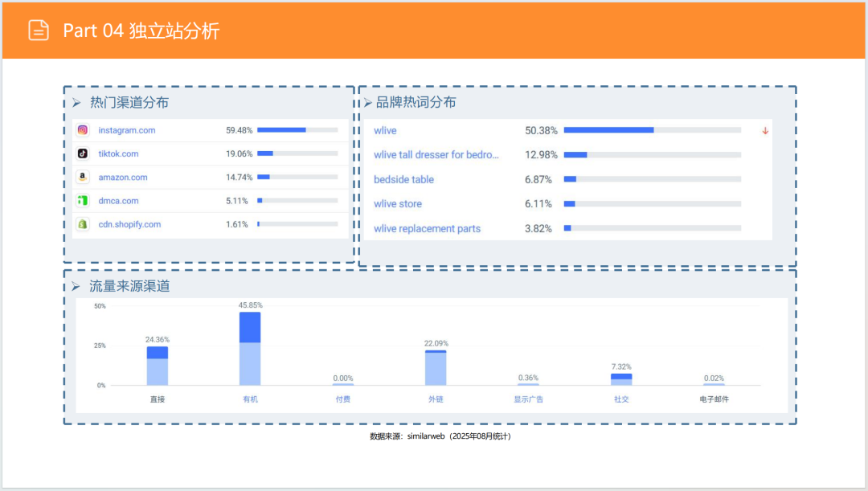
Task: Click the 0.36% value label
Action: (x=528, y=378)
